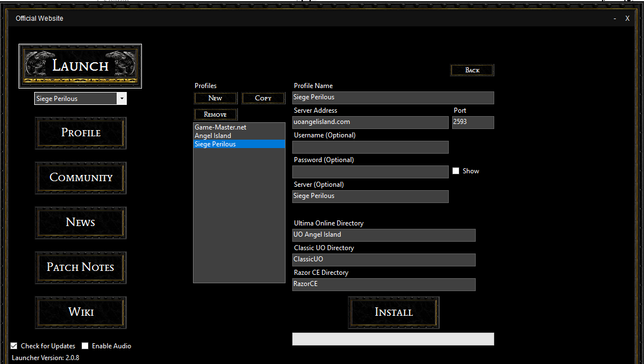Open the Profile section

tap(81, 133)
